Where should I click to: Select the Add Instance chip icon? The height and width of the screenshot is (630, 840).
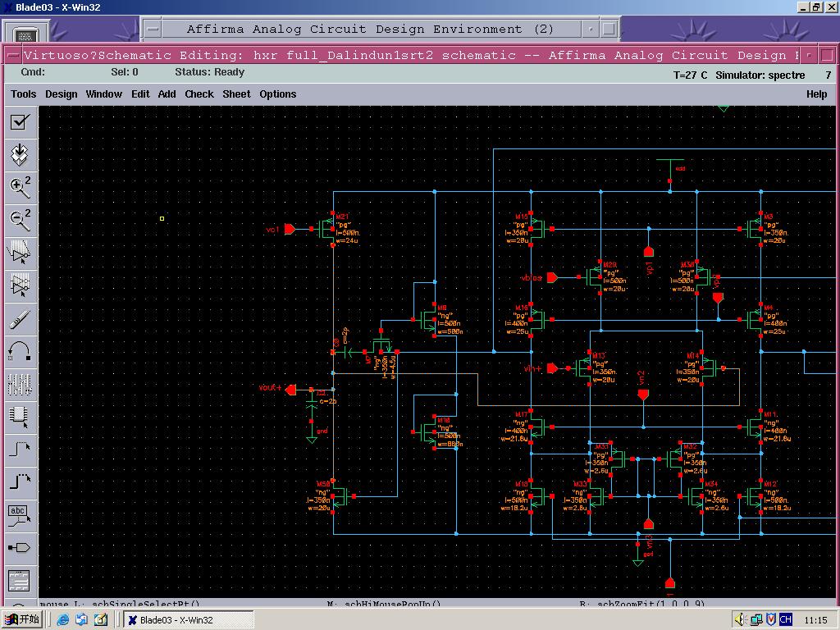(x=20, y=417)
